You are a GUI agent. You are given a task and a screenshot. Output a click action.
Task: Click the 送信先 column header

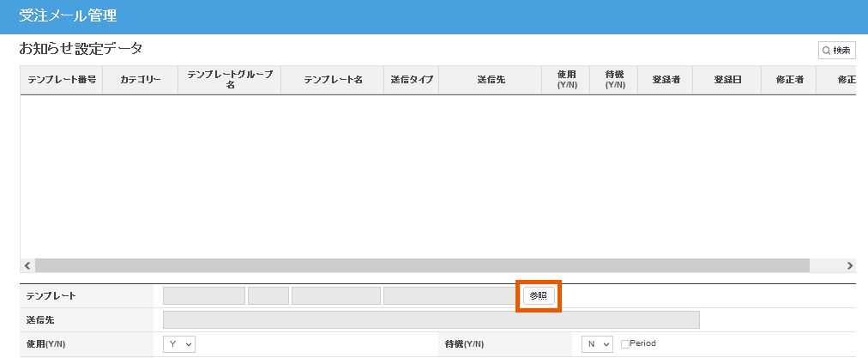[491, 80]
